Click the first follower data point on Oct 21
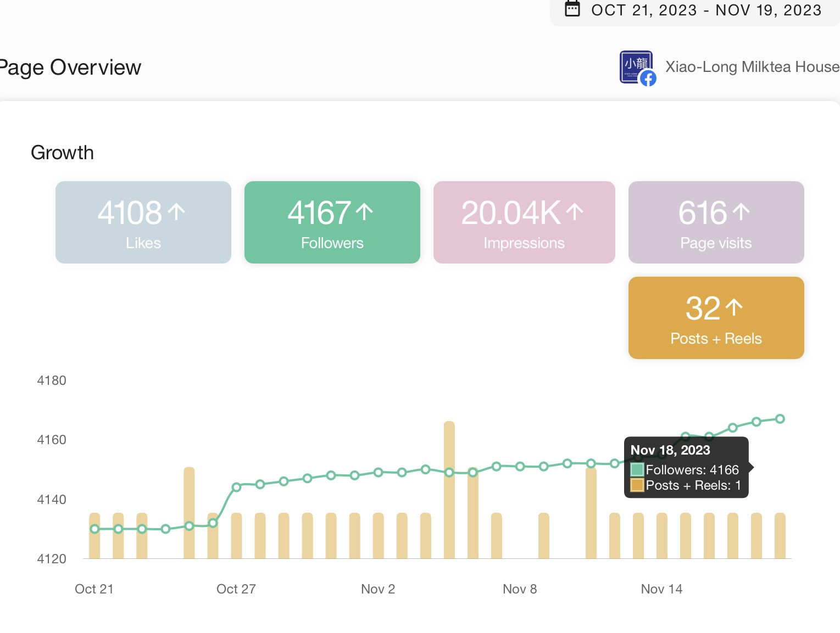This screenshot has width=840, height=633. point(94,529)
